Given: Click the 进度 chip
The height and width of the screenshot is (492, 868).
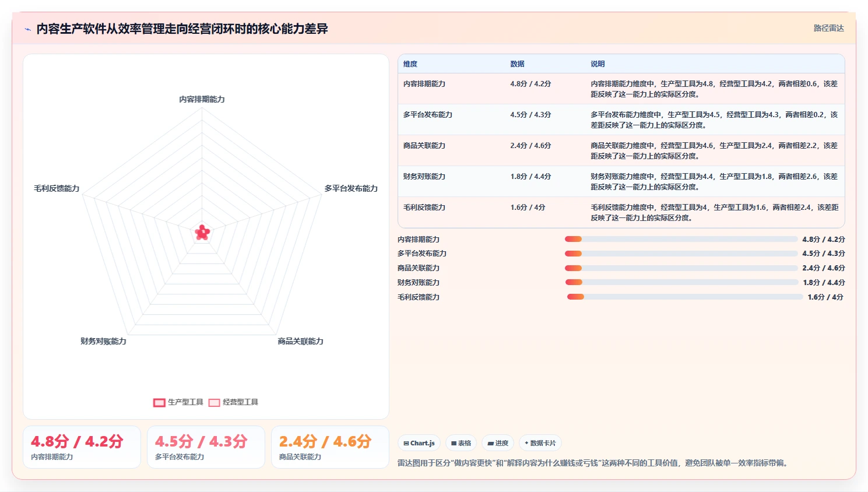Looking at the screenshot, I should tap(498, 443).
